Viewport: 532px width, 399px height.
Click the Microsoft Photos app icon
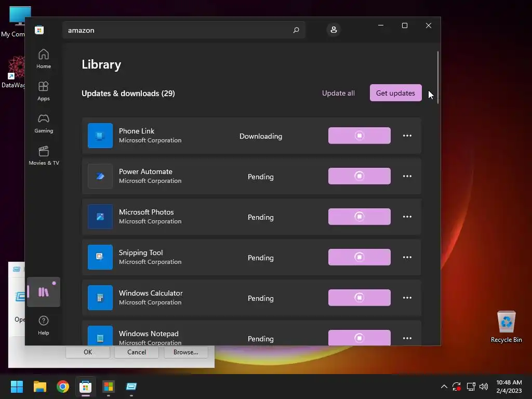(100, 217)
